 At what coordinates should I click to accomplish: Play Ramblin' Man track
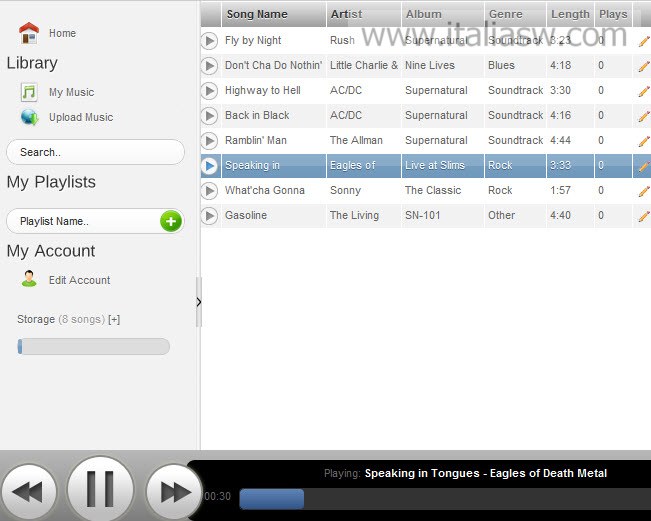(x=210, y=140)
